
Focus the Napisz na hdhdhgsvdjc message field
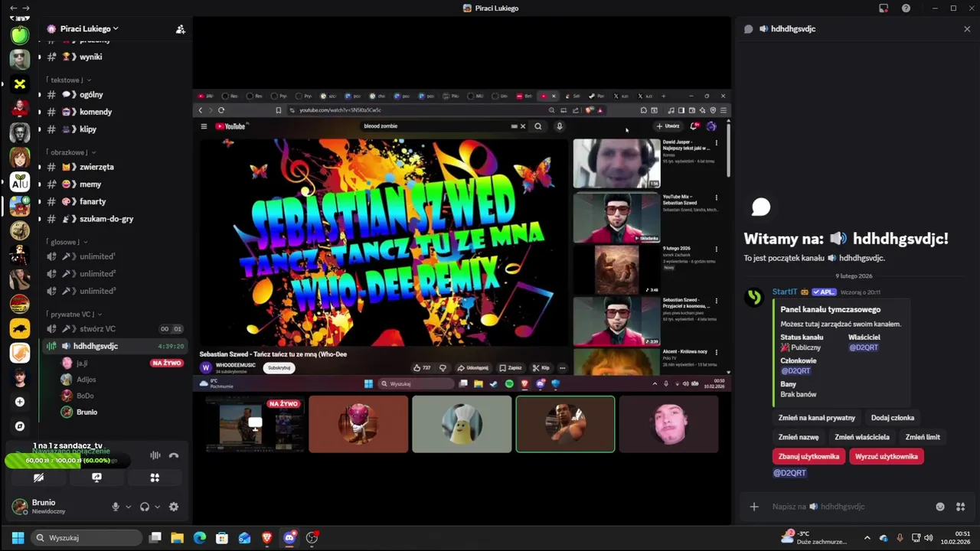coord(846,507)
